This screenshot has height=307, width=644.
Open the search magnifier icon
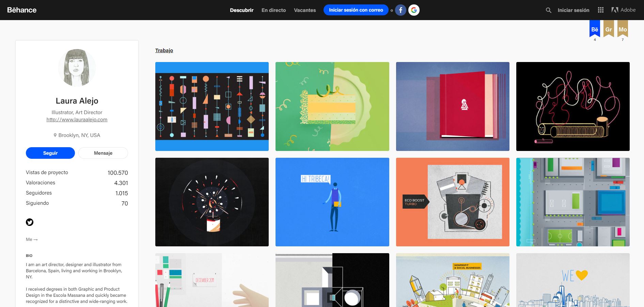tap(548, 10)
